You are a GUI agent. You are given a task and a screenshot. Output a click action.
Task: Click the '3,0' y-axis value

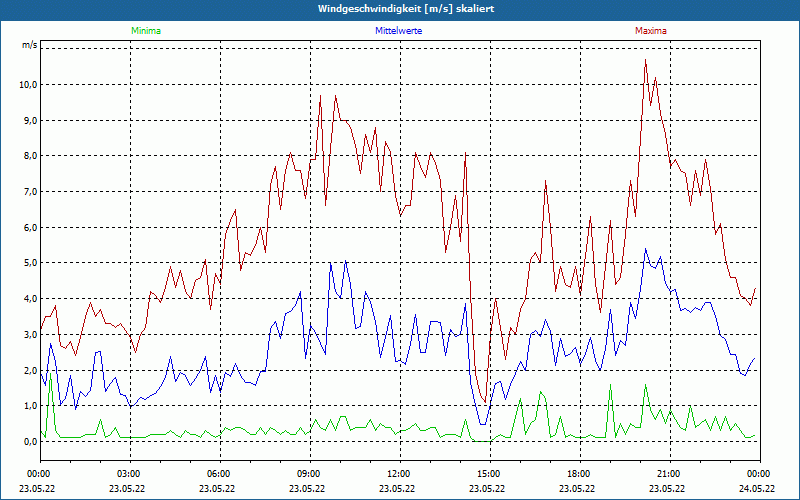(31, 335)
